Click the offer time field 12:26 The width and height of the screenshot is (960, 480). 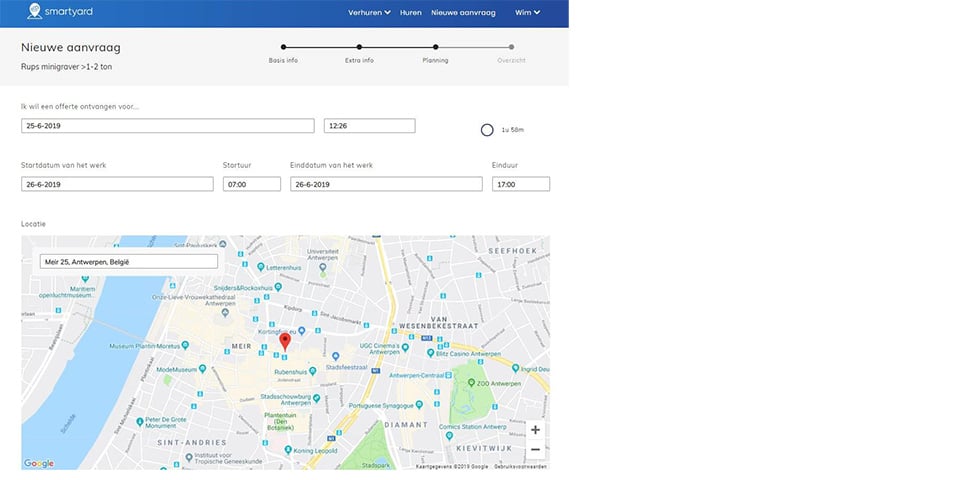click(370, 126)
